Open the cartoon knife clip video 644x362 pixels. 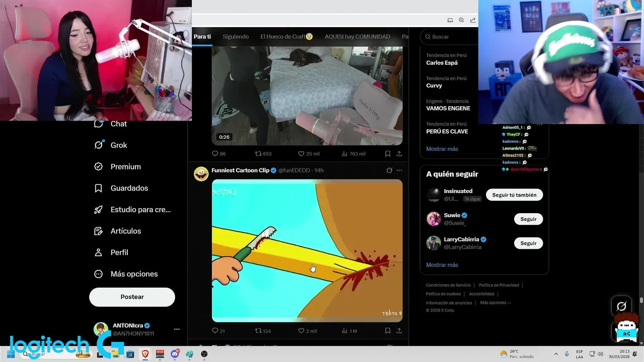coord(307,250)
